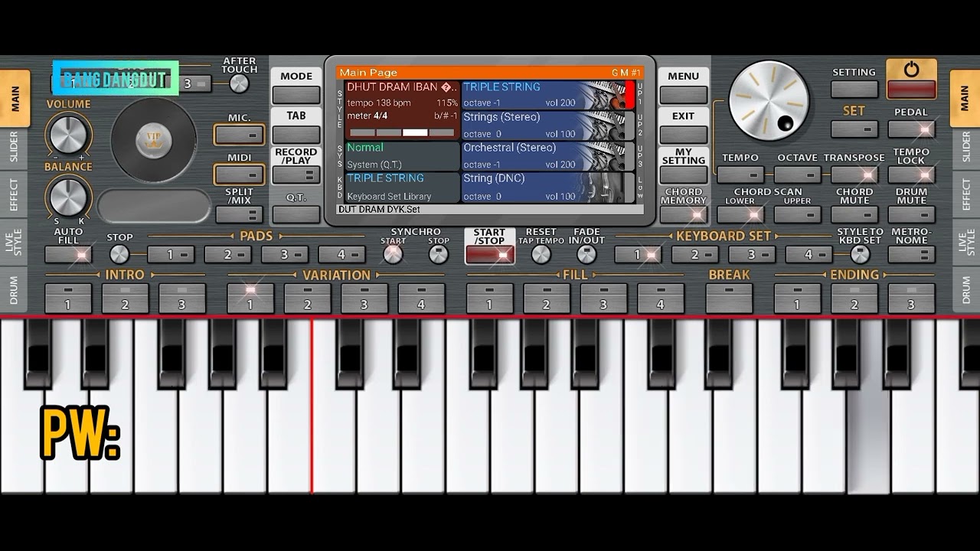
Task: Click the Synchro Stop knob
Action: coord(439,255)
